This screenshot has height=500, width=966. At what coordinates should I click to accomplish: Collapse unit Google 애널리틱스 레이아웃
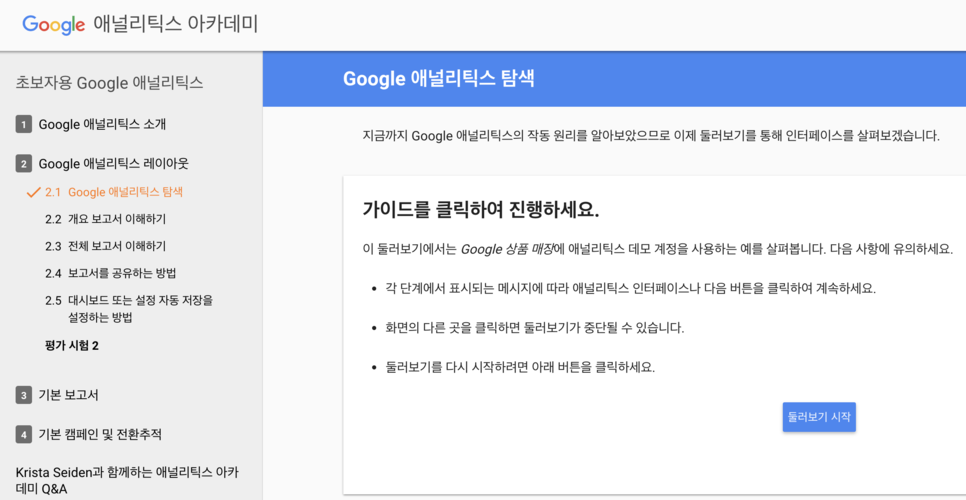coord(114,164)
